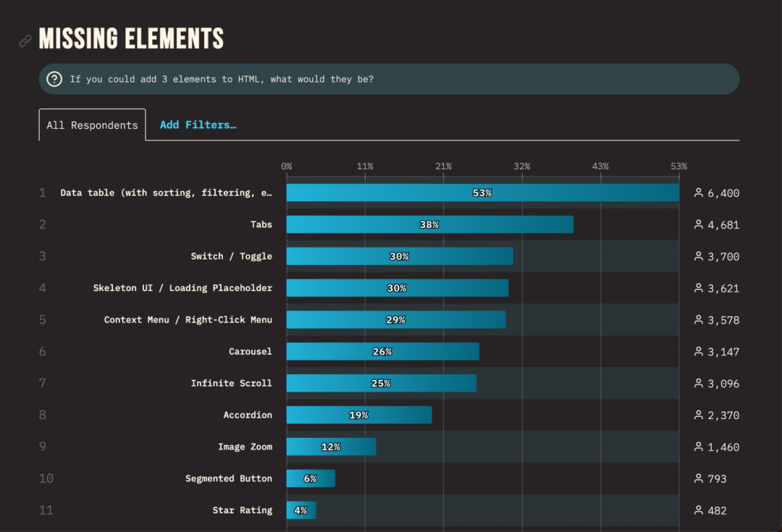Image resolution: width=782 pixels, height=532 pixels.
Task: Click the Data table 53% bar
Action: coord(482,193)
